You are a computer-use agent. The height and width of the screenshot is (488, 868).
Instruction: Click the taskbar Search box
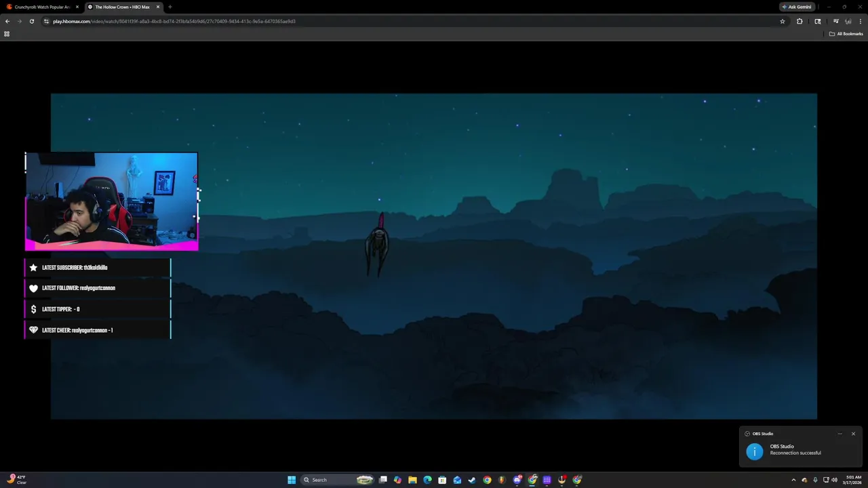click(338, 480)
